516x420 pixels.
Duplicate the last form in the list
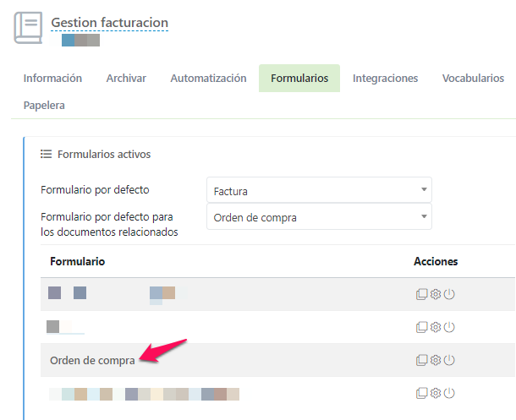[x=421, y=393]
